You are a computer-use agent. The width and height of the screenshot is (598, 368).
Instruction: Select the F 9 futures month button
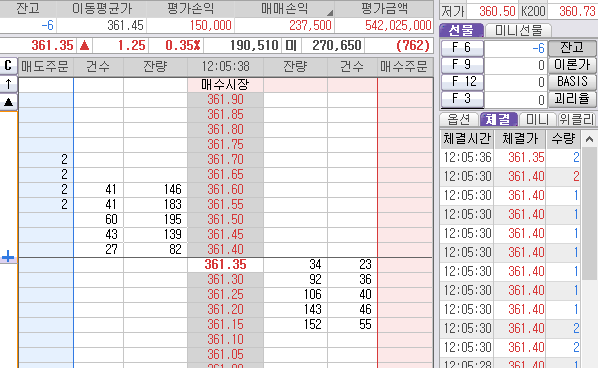point(462,65)
